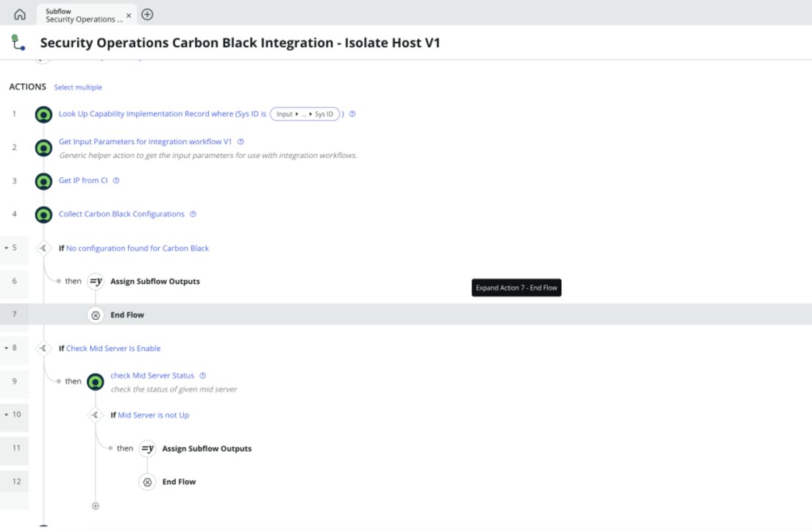Click Select multiple link
This screenshot has height=530, width=812.
[78, 87]
